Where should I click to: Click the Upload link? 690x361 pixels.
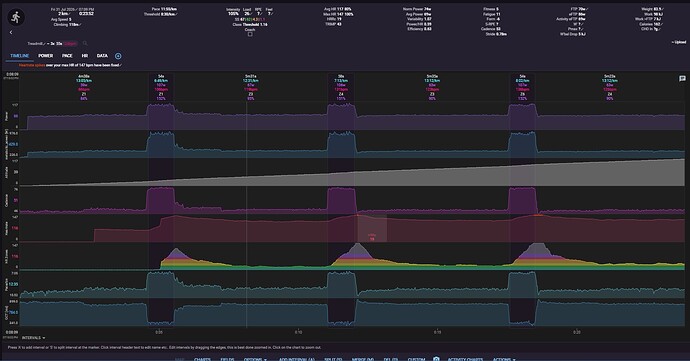679,42
